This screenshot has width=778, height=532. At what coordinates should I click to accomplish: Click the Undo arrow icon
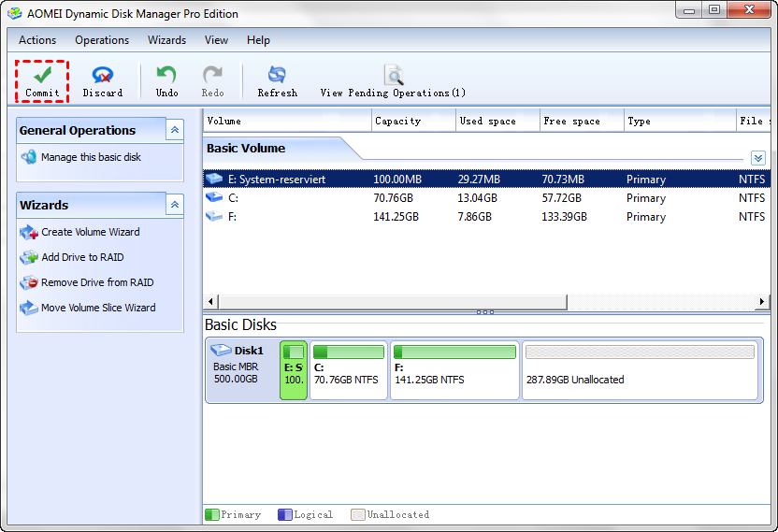click(166, 75)
